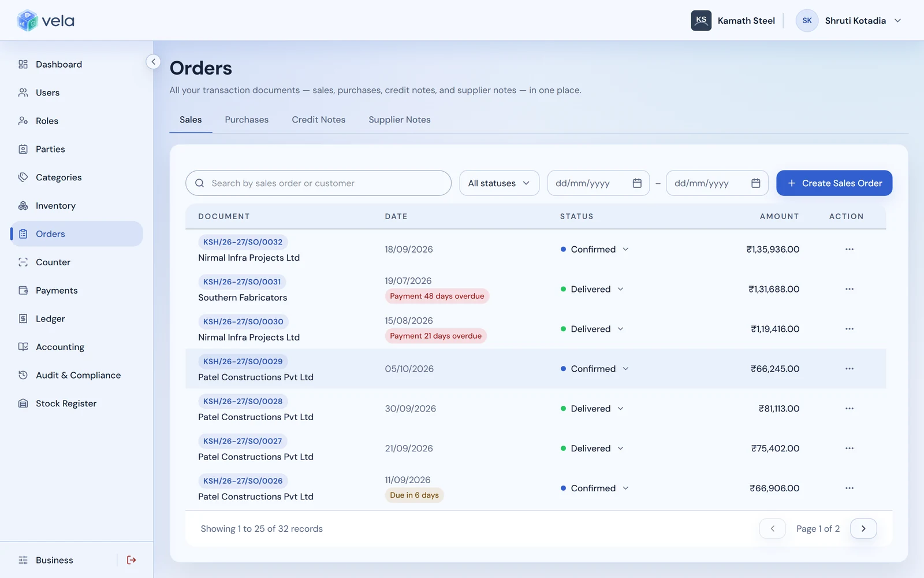Go to Inventory in the sidebar
The image size is (924, 578).
pyautogui.click(x=76, y=206)
